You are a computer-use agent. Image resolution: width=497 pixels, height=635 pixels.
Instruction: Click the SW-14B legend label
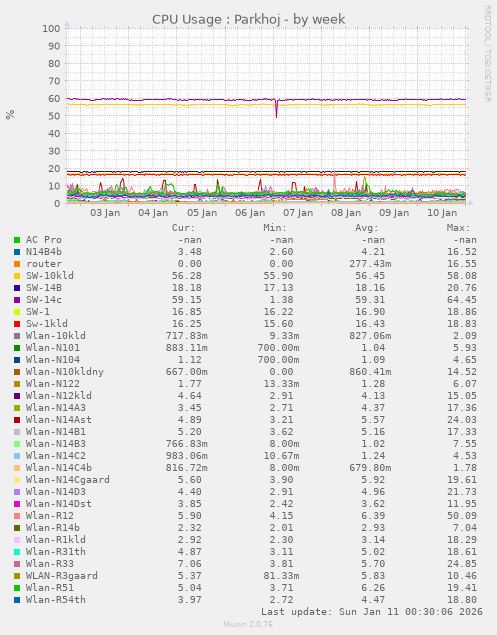coord(44,288)
